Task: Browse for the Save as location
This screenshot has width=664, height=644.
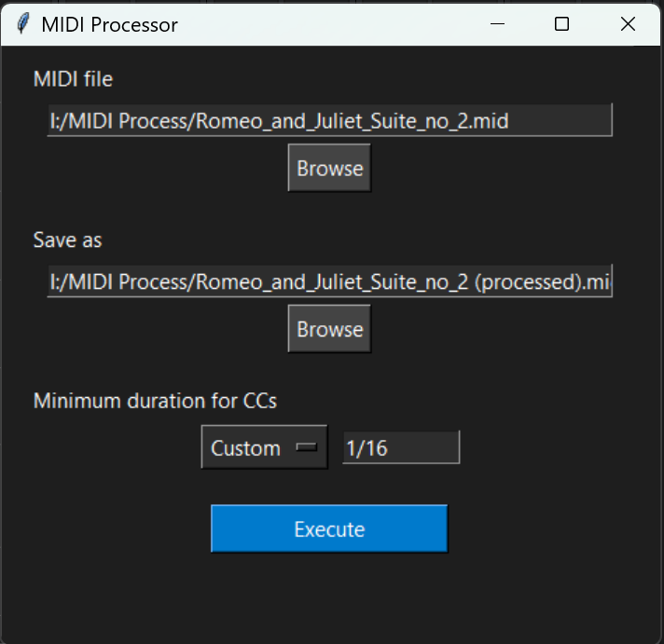Action: pyautogui.click(x=329, y=330)
